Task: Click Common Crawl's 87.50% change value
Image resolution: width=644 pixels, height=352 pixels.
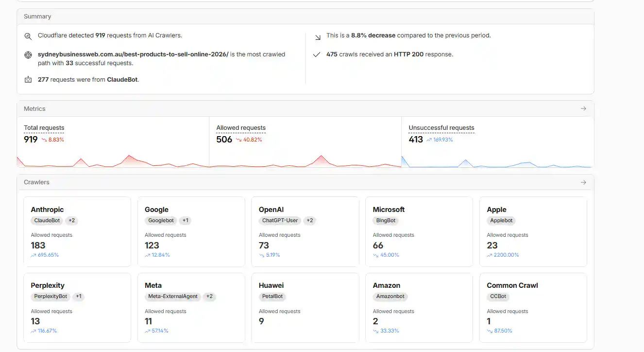Action: pos(503,331)
